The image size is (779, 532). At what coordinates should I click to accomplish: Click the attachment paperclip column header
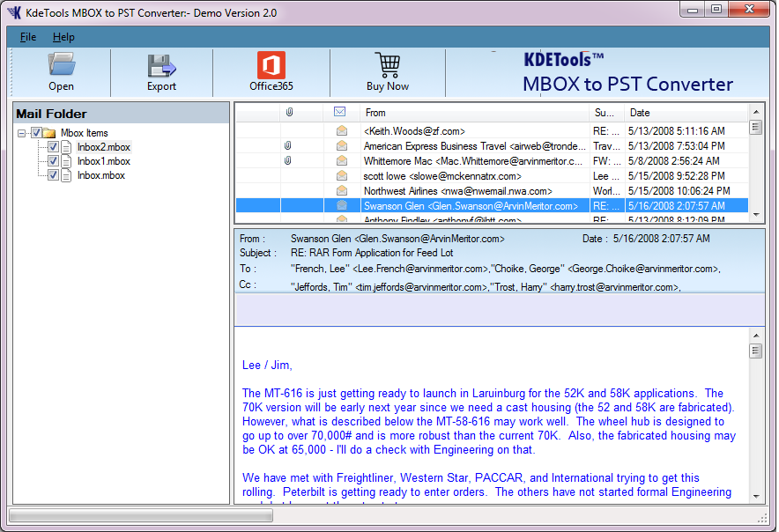click(x=288, y=113)
